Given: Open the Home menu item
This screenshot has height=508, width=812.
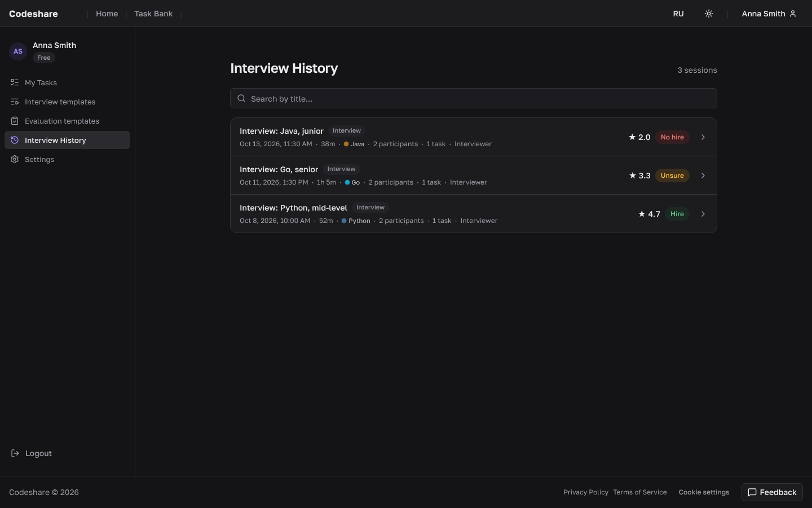Looking at the screenshot, I should point(107,14).
